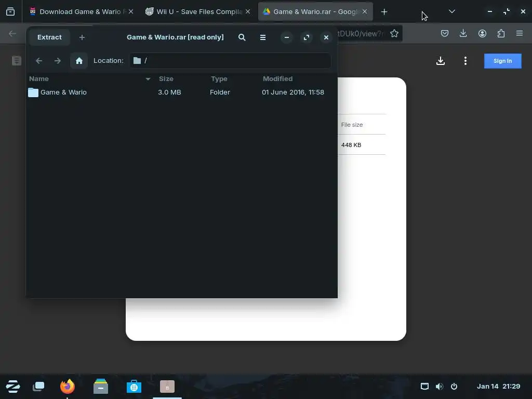This screenshot has height=399, width=532.
Task: Open the Firefox account icon
Action: coord(482,33)
